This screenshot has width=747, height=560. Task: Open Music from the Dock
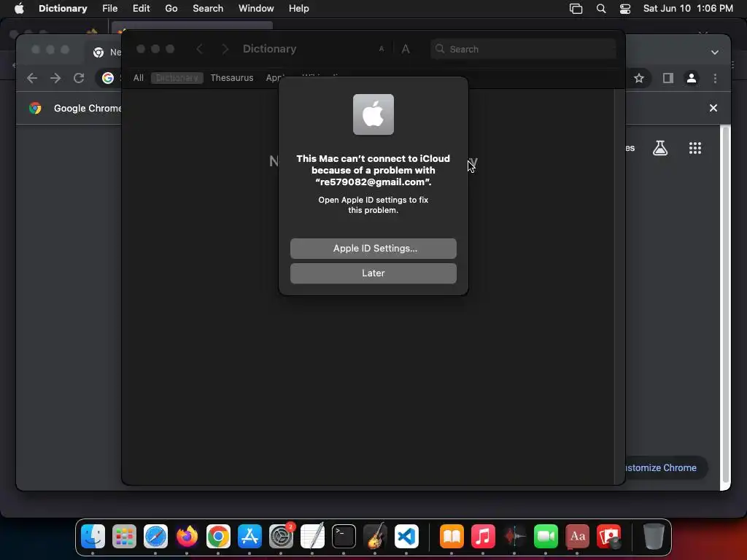coord(483,537)
